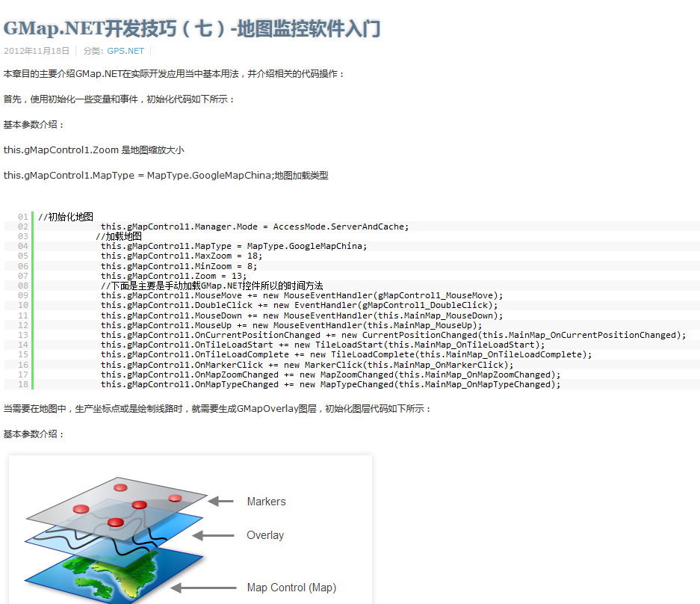700x604 pixels.
Task: Click the MinZoom = 8 code line
Action: [x=179, y=266]
